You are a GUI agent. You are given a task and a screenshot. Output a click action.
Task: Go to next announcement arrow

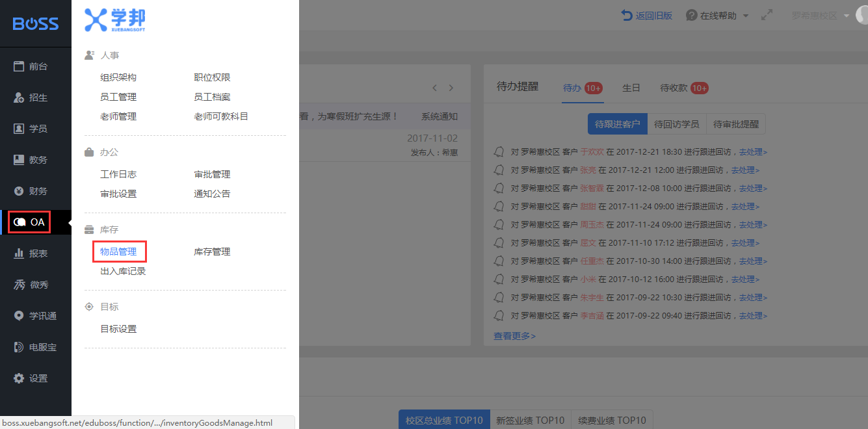pyautogui.click(x=451, y=88)
